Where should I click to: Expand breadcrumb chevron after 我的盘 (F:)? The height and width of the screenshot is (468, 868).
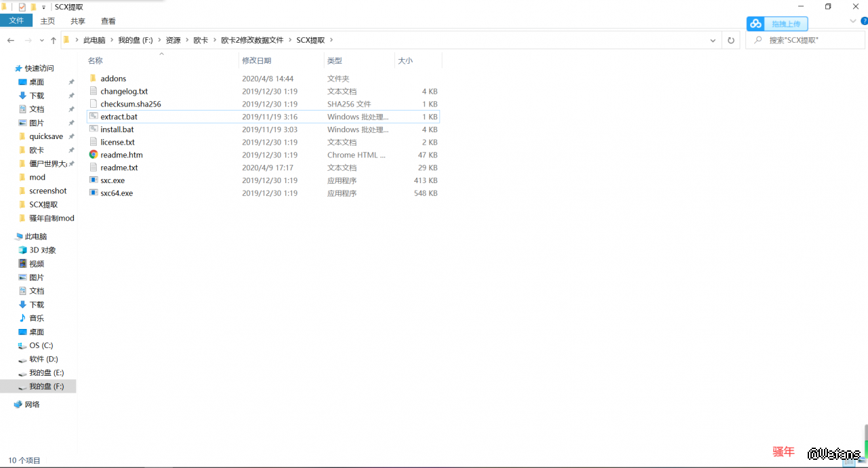[x=159, y=41]
